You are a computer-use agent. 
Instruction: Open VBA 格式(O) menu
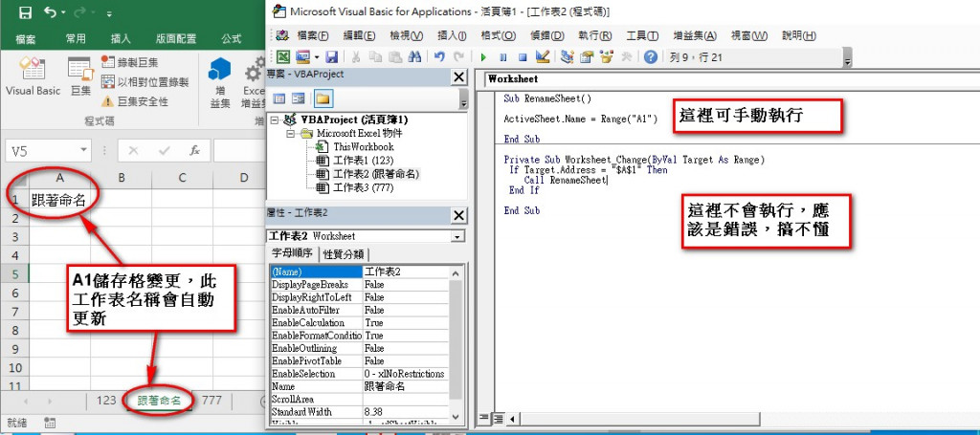[498, 35]
